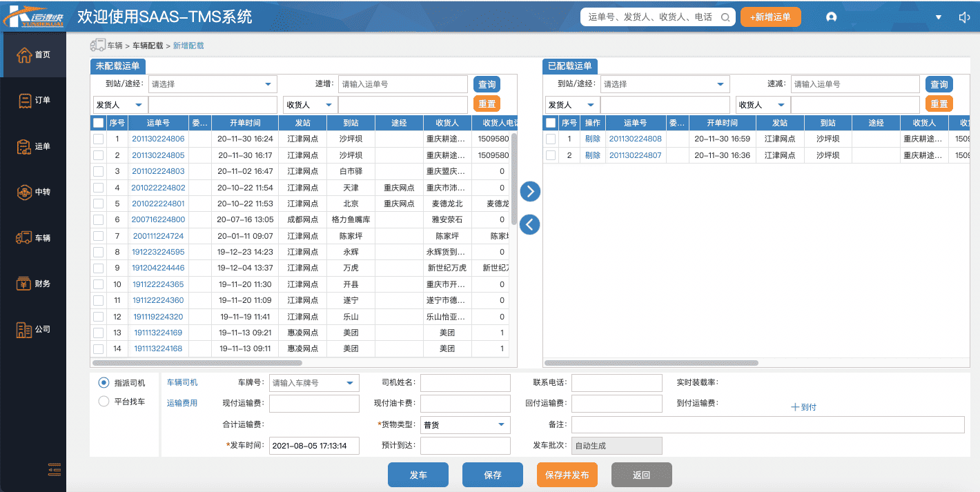Click the right arrow to load waybills
This screenshot has width=980, height=492.
pyautogui.click(x=529, y=191)
